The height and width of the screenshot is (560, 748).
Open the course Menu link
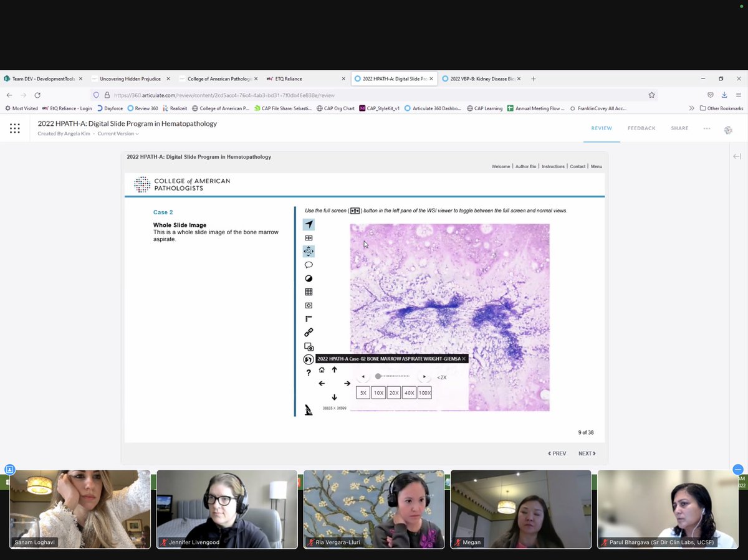pyautogui.click(x=597, y=167)
